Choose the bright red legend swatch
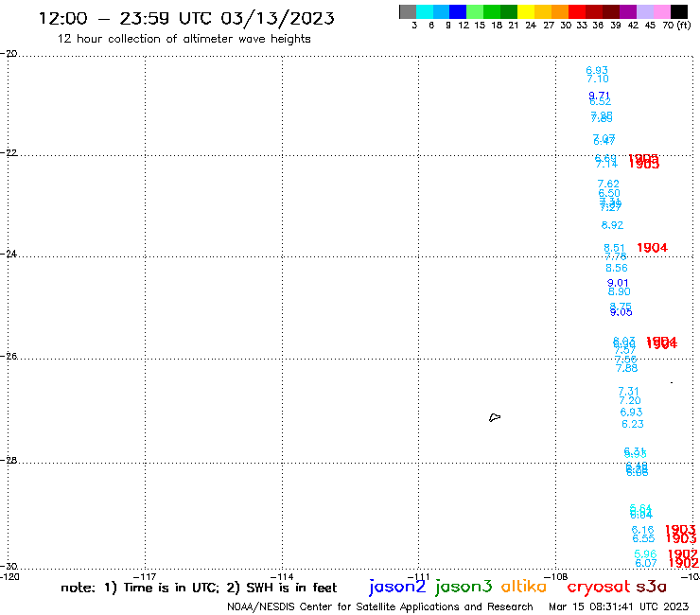This screenshot has width=700, height=615. (x=577, y=11)
